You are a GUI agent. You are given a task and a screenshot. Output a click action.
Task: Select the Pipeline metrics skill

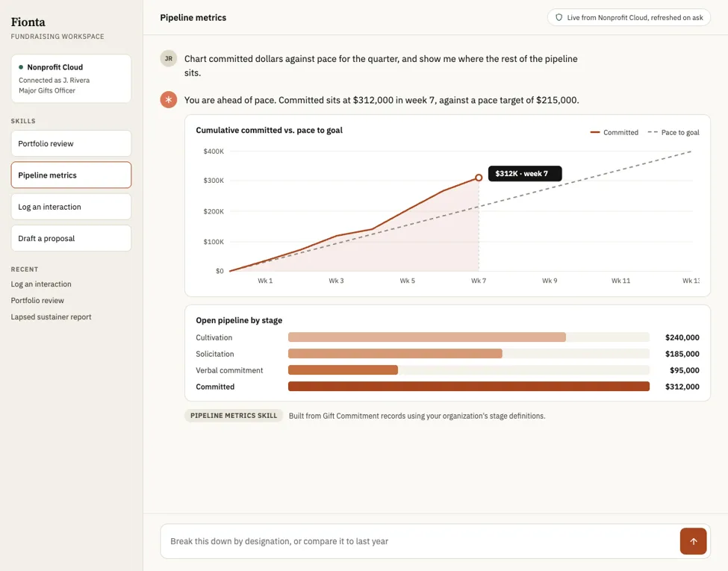coord(71,175)
